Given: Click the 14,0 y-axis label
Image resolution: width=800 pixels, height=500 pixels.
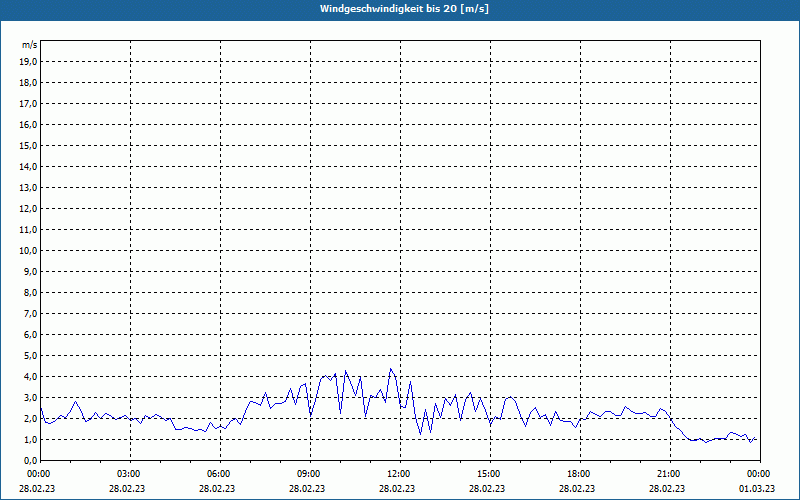Looking at the screenshot, I should tap(28, 166).
